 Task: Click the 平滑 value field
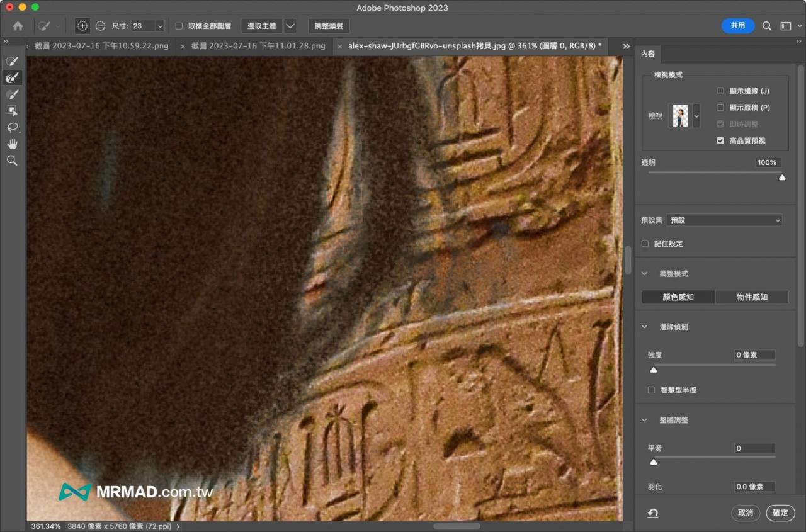click(754, 448)
